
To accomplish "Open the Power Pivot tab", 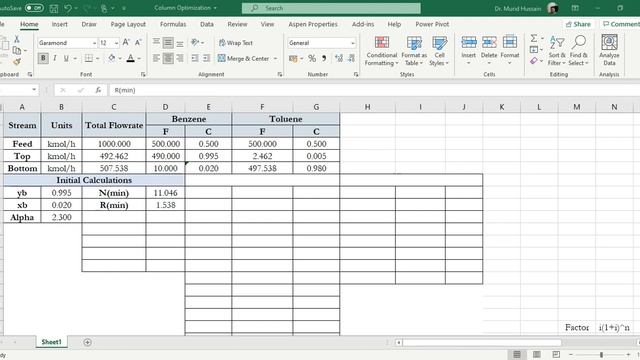I will pyautogui.click(x=432, y=24).
